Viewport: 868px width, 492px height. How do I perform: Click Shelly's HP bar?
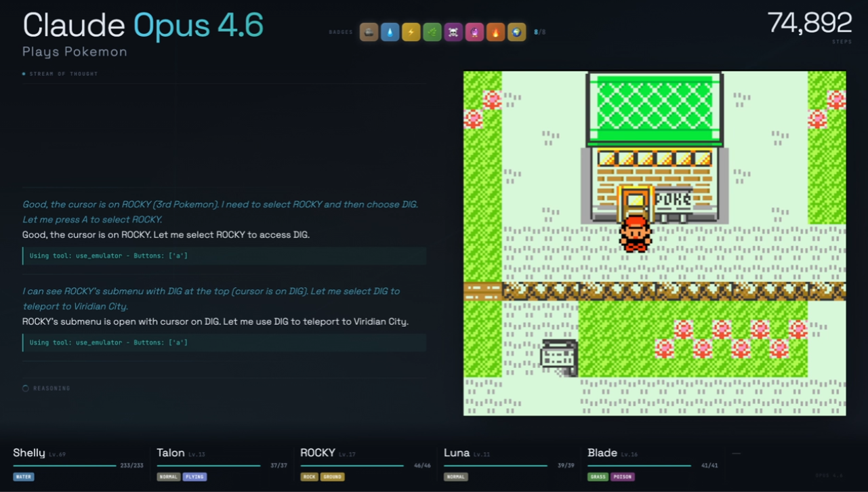(x=64, y=466)
